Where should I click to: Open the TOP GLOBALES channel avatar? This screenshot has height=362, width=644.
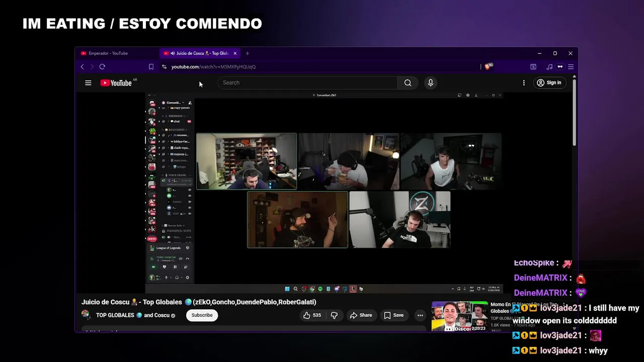[86, 315]
